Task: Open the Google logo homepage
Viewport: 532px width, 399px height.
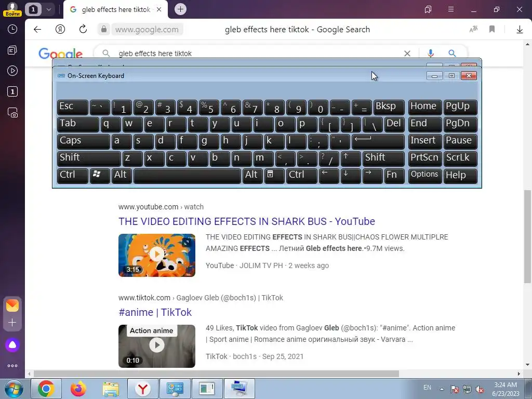Action: coord(60,54)
